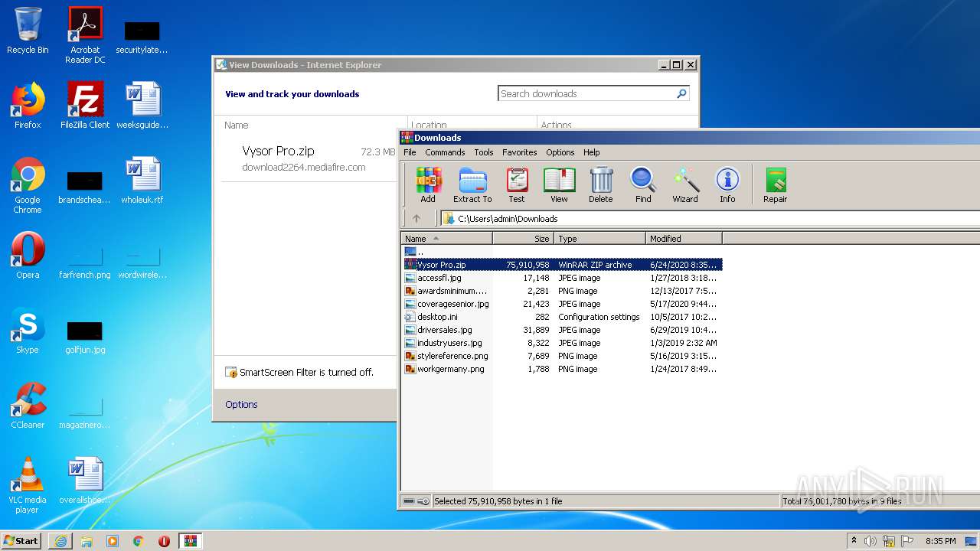Screen dimensions: 980x551
Task: Open FileZilla Client desktop shortcut
Action: click(85, 106)
